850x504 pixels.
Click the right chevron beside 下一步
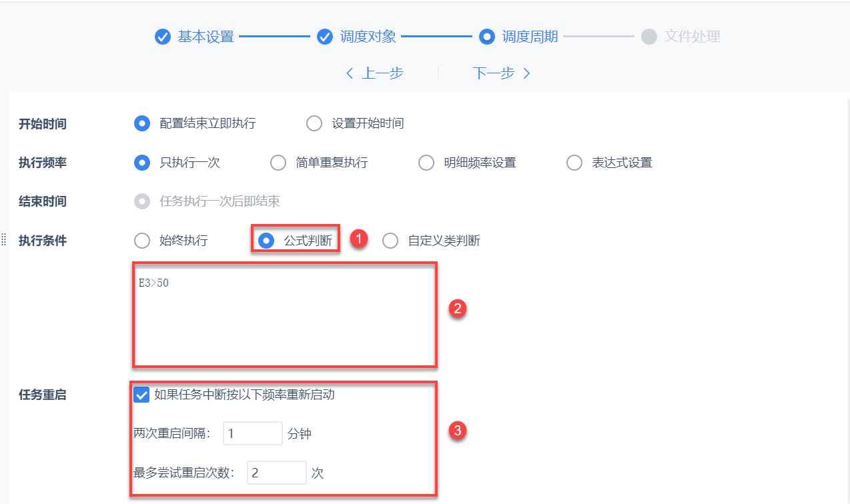coord(526,73)
